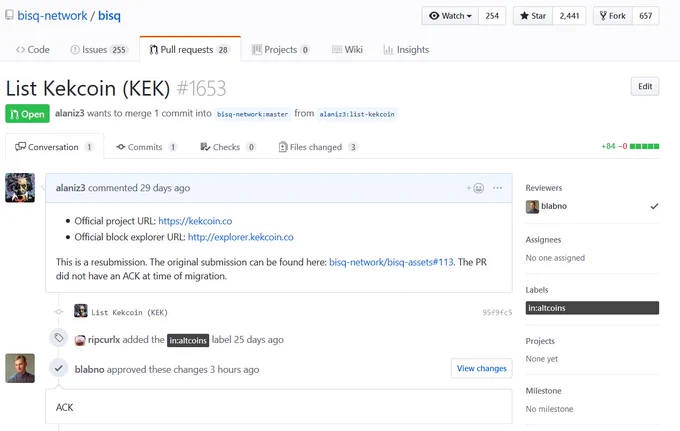Open the Labels sidebar section
The width and height of the screenshot is (680, 431).
point(537,290)
